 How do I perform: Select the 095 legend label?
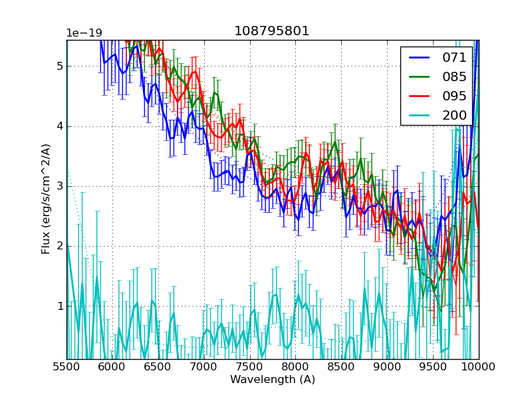point(454,96)
